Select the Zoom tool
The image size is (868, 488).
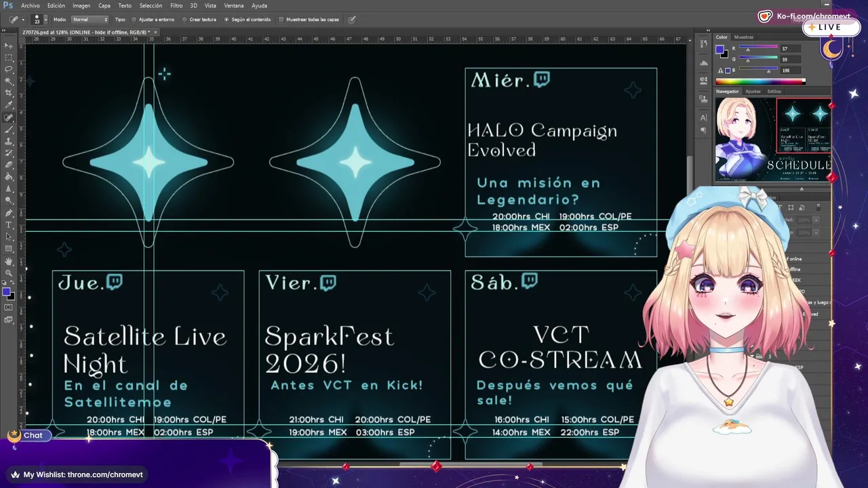tap(9, 272)
